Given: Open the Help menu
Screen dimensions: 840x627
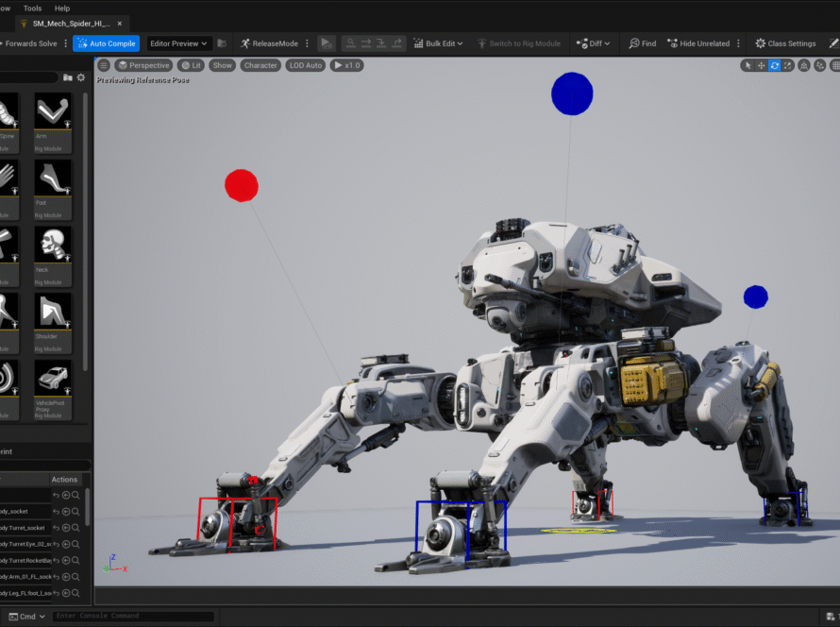Looking at the screenshot, I should tap(62, 8).
